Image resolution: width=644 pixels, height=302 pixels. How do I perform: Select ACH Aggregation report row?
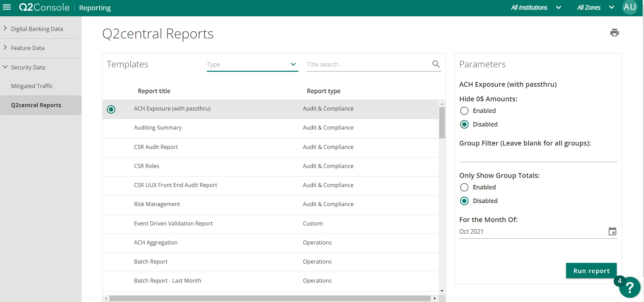pyautogui.click(x=270, y=243)
